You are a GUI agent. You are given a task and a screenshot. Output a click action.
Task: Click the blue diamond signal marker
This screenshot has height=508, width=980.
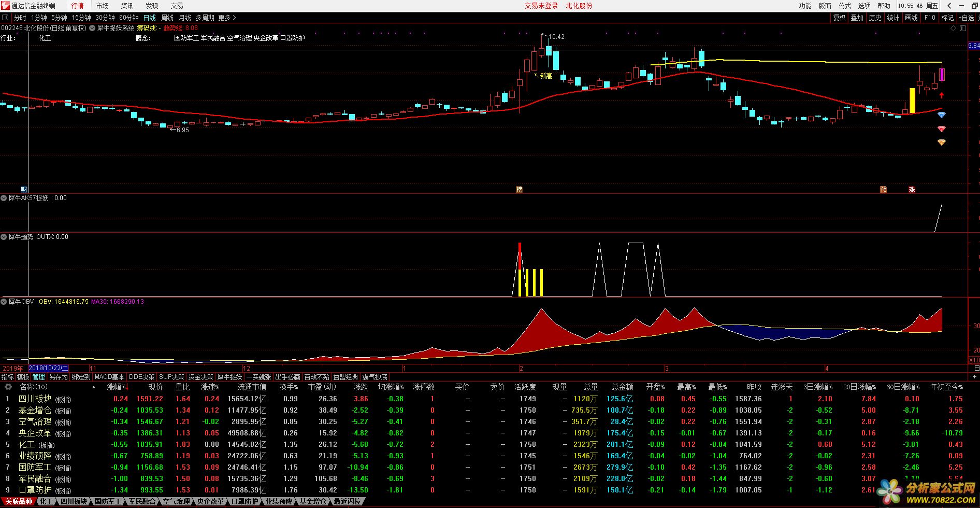942,115
